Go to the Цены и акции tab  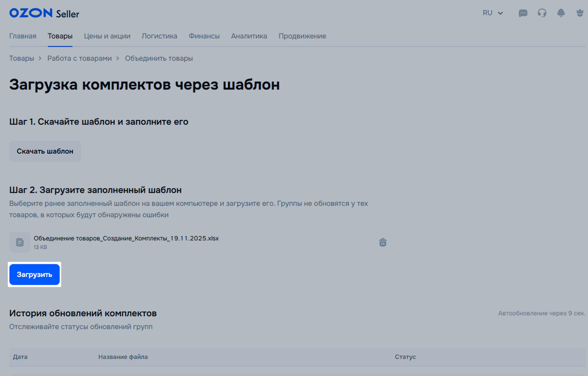(107, 36)
